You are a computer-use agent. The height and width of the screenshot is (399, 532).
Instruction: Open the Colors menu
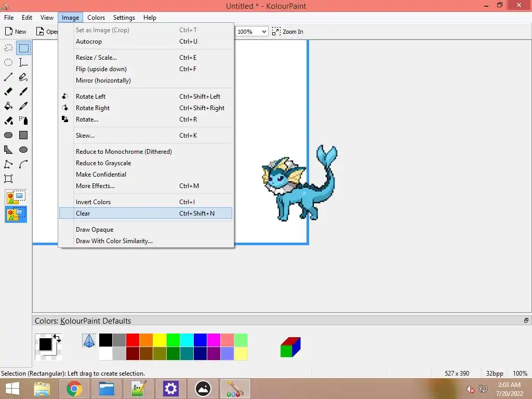click(x=96, y=18)
